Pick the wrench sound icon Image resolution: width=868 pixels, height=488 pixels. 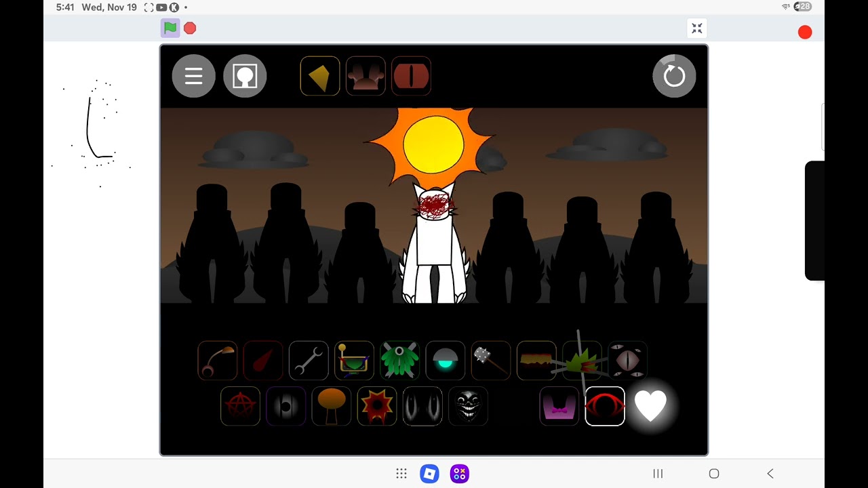[309, 361]
